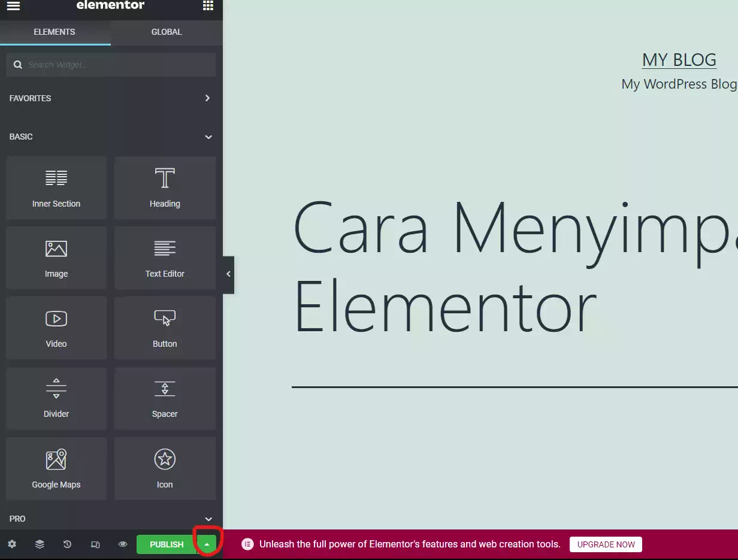This screenshot has height=560, width=738.
Task: Open Responsive Mode device icon
Action: click(95, 544)
